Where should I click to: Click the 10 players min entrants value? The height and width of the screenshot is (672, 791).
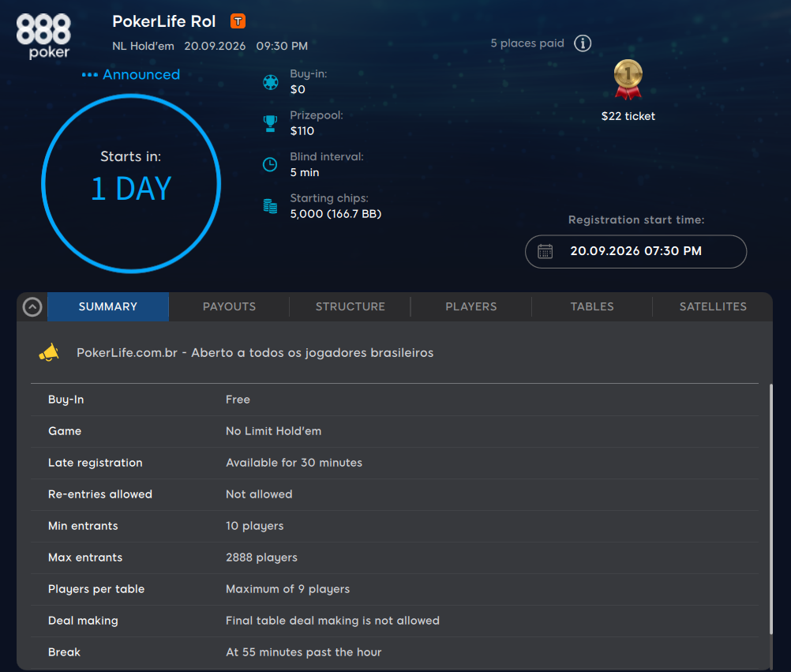[255, 526]
